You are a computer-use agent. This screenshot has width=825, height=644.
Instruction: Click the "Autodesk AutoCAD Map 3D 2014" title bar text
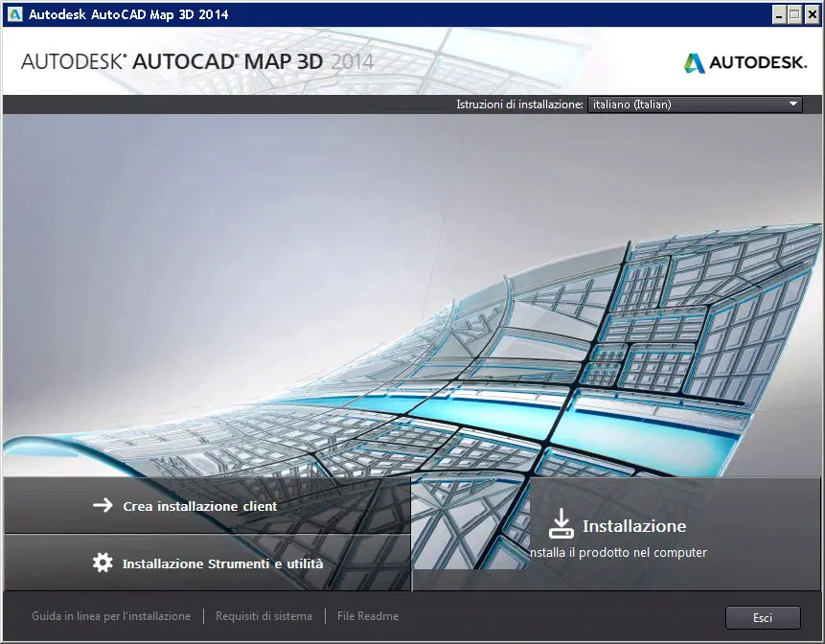(x=128, y=14)
